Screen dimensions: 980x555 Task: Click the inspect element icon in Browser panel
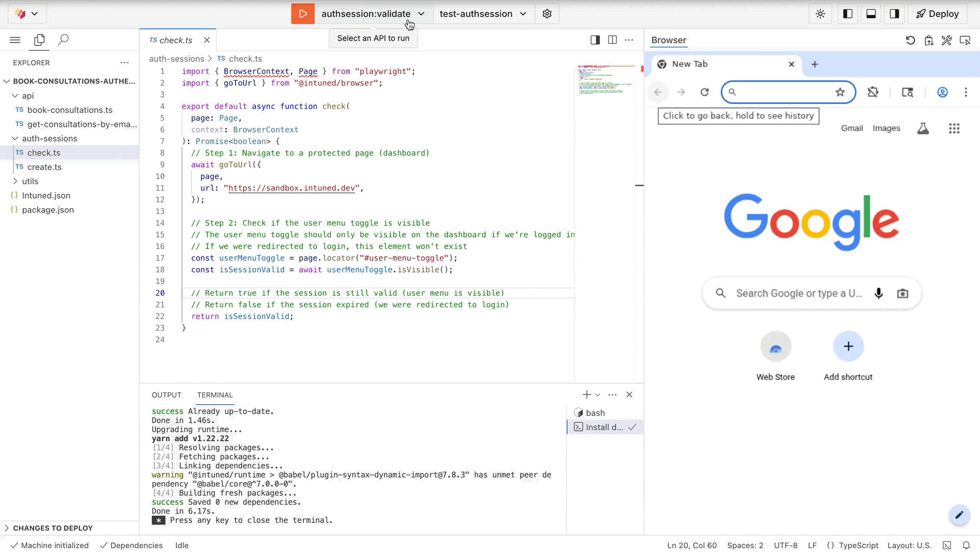(965, 40)
